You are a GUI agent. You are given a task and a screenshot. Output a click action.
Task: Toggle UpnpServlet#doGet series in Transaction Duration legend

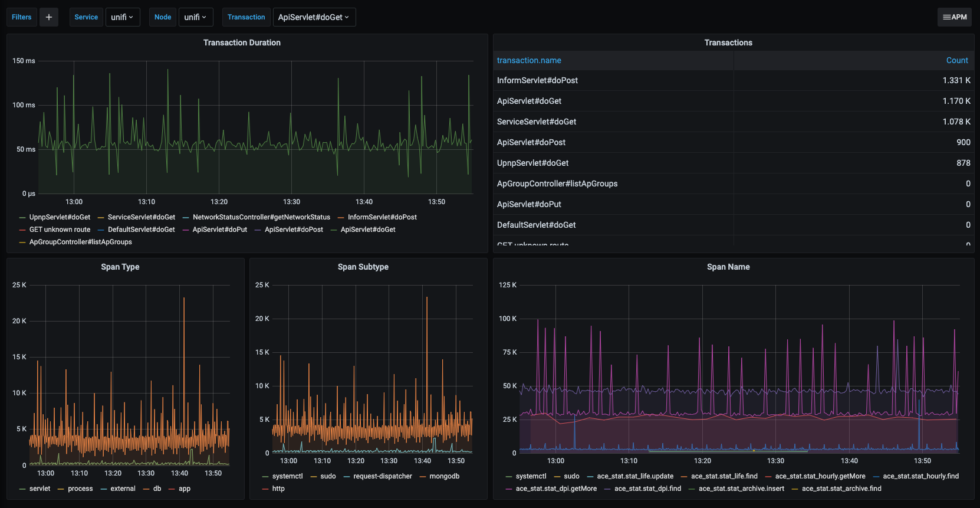60,217
